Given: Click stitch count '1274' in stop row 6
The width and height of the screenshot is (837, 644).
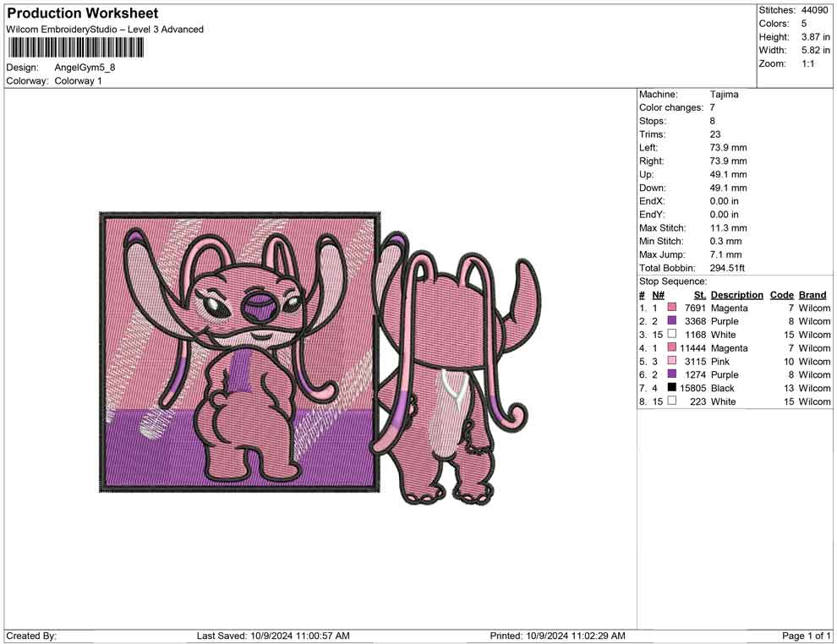Looking at the screenshot, I should [x=695, y=374].
